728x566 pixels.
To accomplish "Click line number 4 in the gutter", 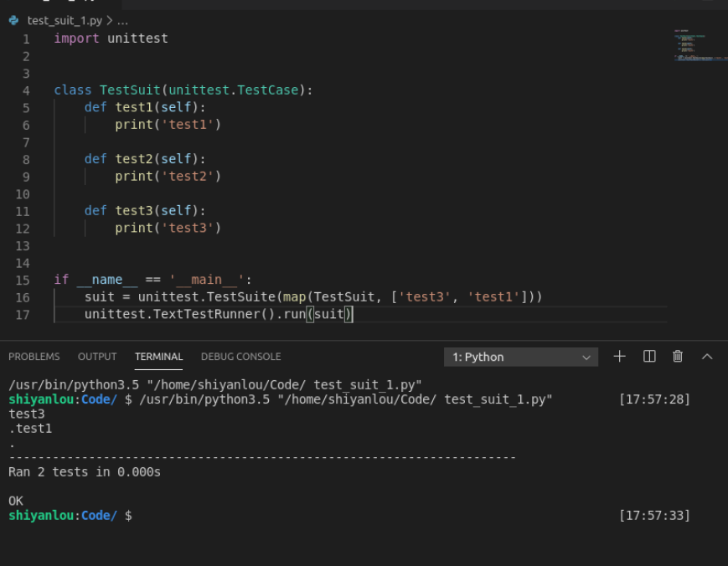I will click(x=26, y=90).
